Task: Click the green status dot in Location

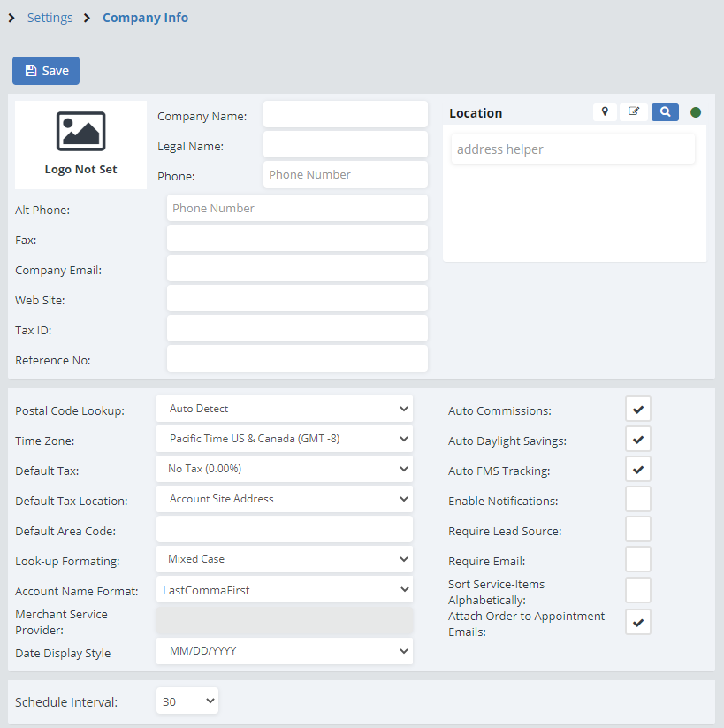Action: tap(696, 112)
